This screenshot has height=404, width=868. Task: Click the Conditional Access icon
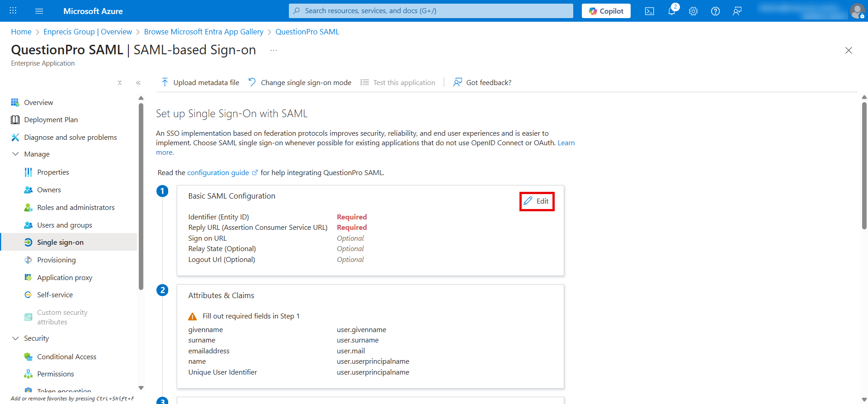28,356
